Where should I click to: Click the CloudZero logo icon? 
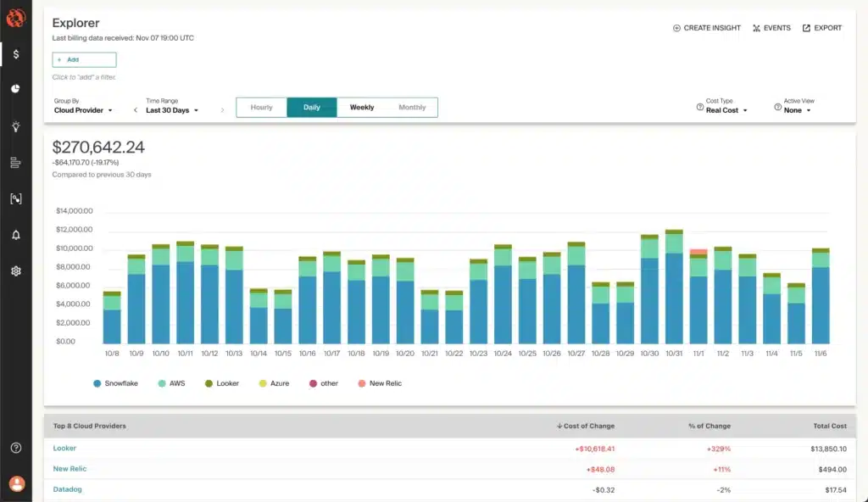coord(15,19)
